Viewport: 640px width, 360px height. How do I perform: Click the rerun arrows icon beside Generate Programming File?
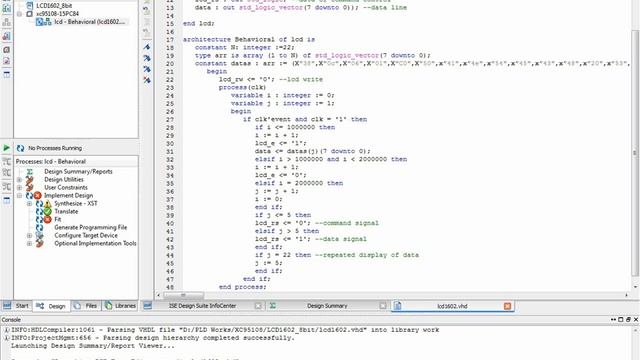pos(39,227)
